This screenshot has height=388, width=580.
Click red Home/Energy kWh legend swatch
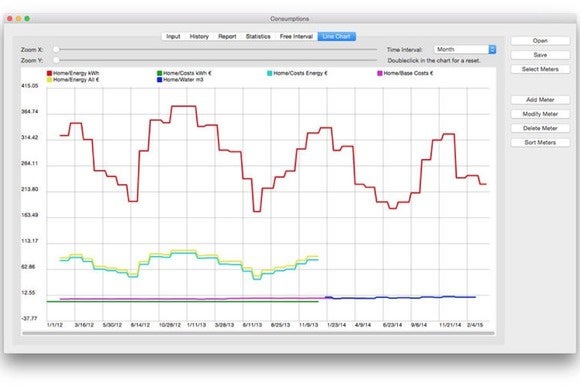tap(49, 73)
